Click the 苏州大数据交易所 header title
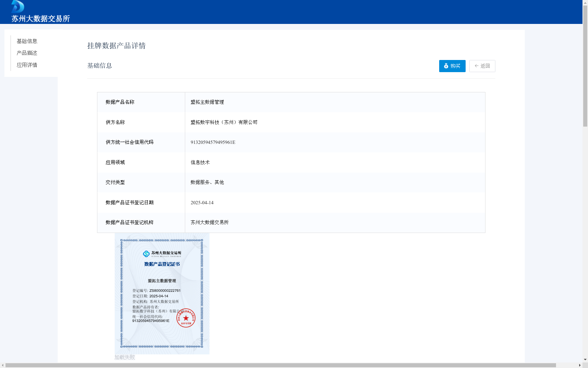 (40, 19)
